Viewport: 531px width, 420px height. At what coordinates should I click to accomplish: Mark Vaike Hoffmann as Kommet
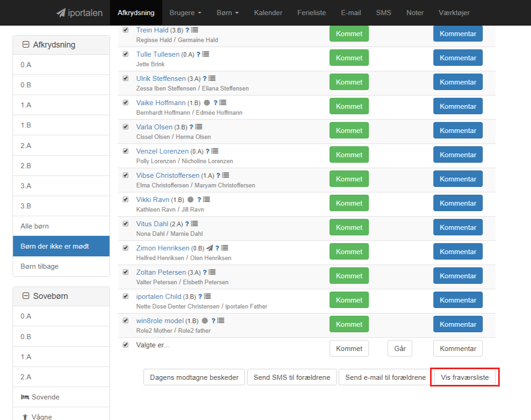pos(349,106)
